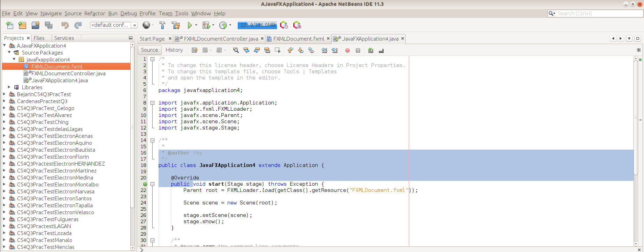This screenshot has width=644, height=252.
Task: Open the File menu
Action: click(6, 14)
